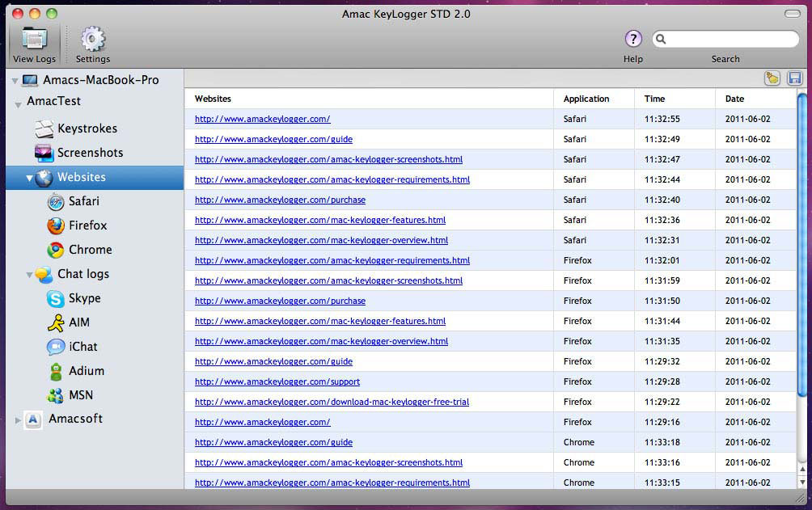Open the overview.html link logged at 11:32:31
The width and height of the screenshot is (812, 510).
tap(322, 240)
